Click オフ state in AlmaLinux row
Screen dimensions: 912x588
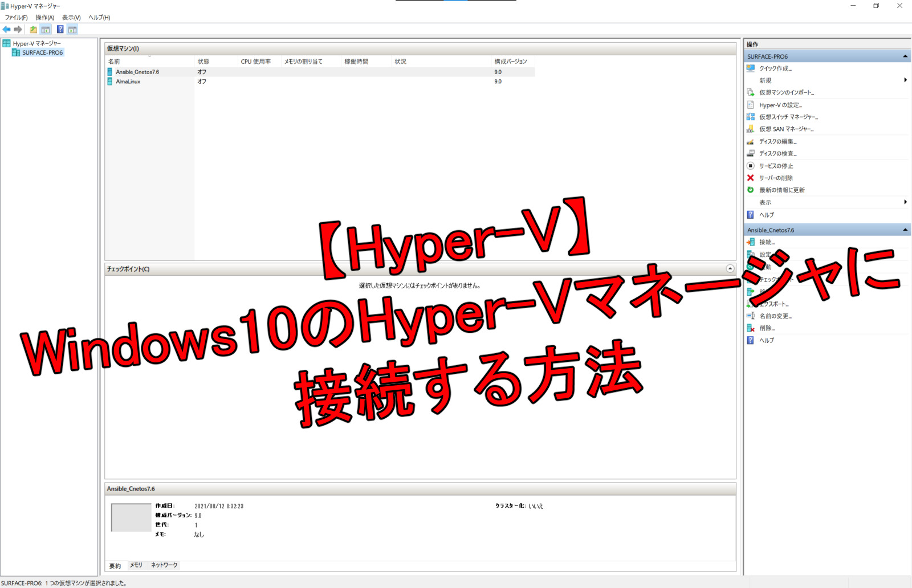pyautogui.click(x=202, y=81)
